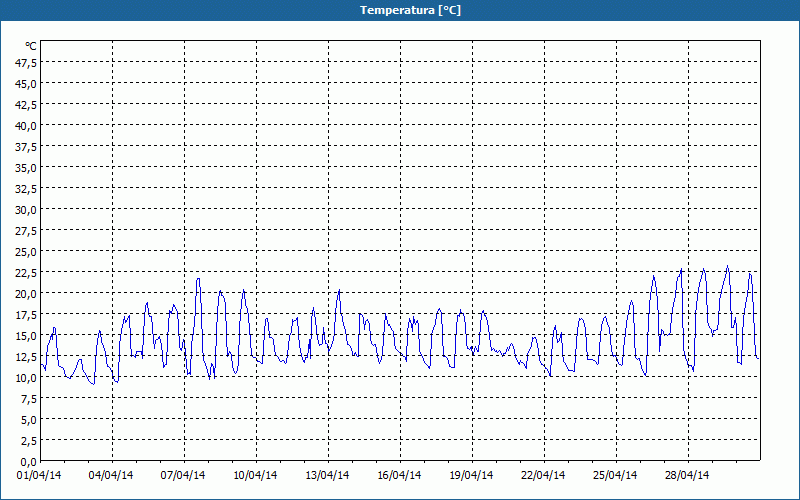800x500 pixels.
Task: Click the 22,5 y-axis value
Action: click(27, 273)
